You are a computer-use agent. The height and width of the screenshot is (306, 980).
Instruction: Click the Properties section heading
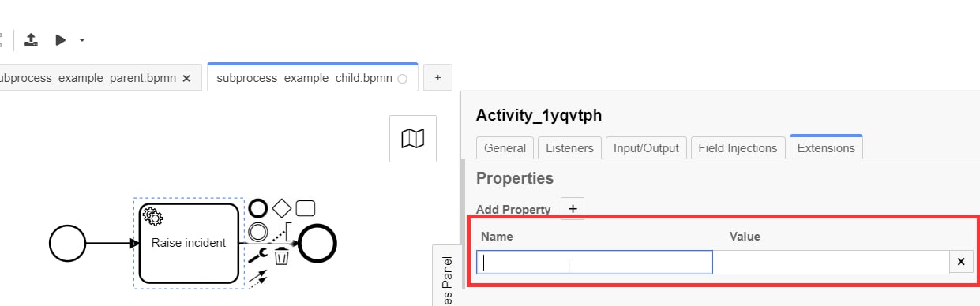[515, 178]
